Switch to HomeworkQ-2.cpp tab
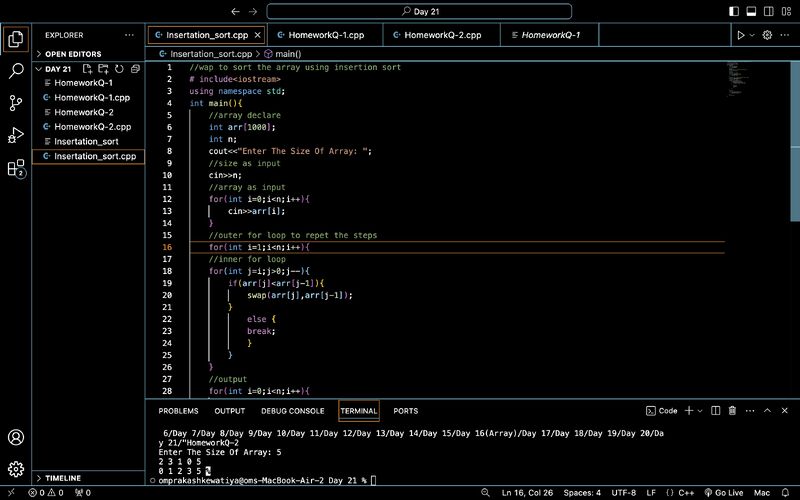800x500 pixels. click(441, 35)
